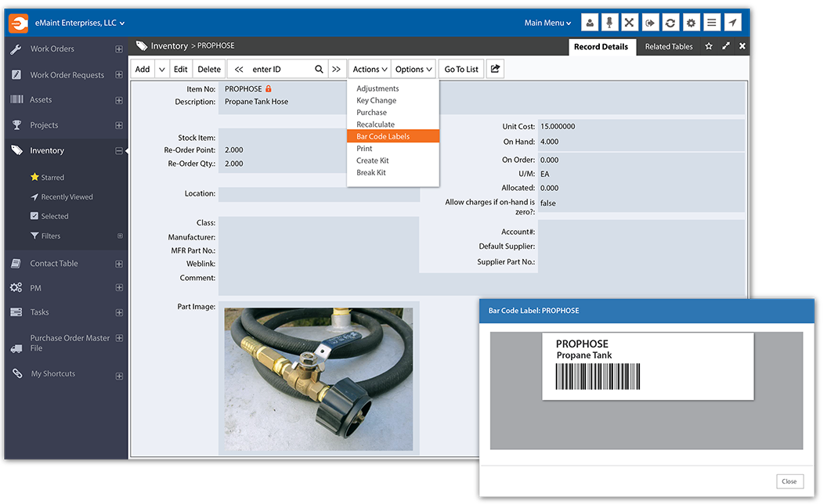The width and height of the screenshot is (827, 504).
Task: Select Bar Code Labels menu item
Action: pos(393,136)
